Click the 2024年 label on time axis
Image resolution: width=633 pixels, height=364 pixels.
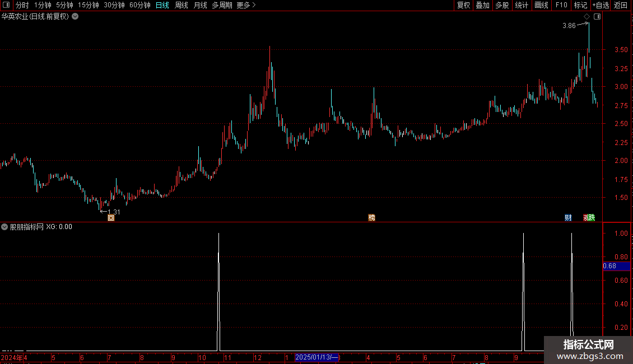point(12,357)
